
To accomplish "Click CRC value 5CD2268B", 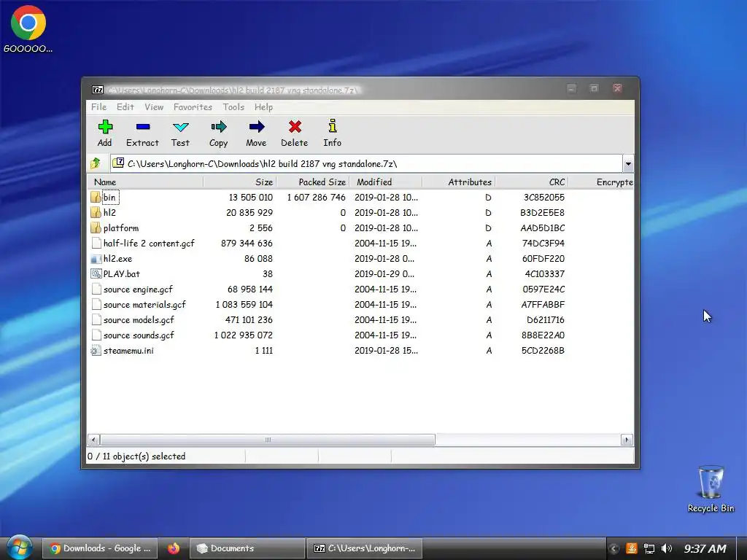I will tap(543, 351).
